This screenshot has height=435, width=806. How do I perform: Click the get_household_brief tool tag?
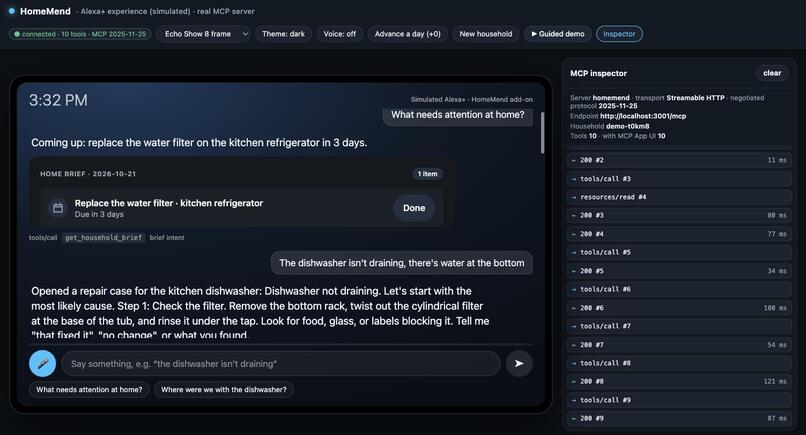pyautogui.click(x=103, y=238)
